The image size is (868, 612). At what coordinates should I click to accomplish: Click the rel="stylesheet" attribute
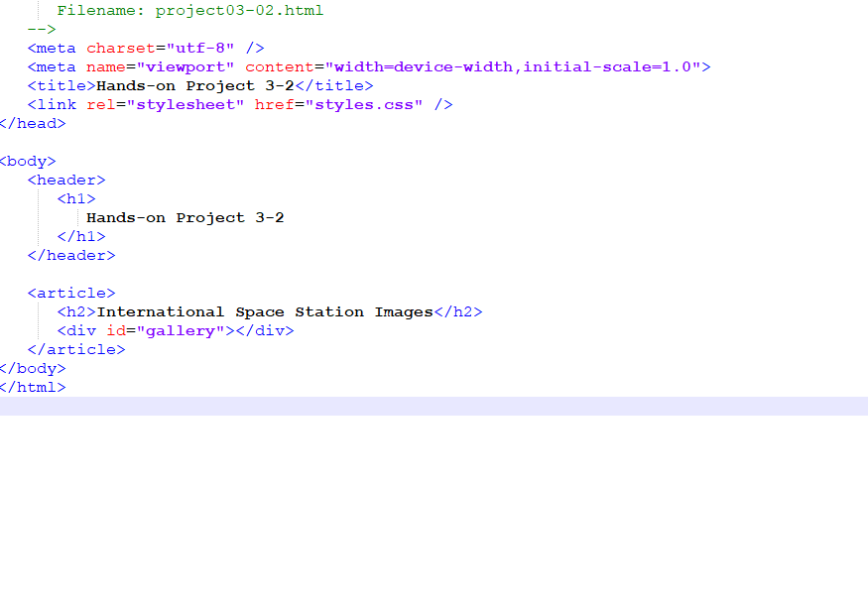pos(165,104)
